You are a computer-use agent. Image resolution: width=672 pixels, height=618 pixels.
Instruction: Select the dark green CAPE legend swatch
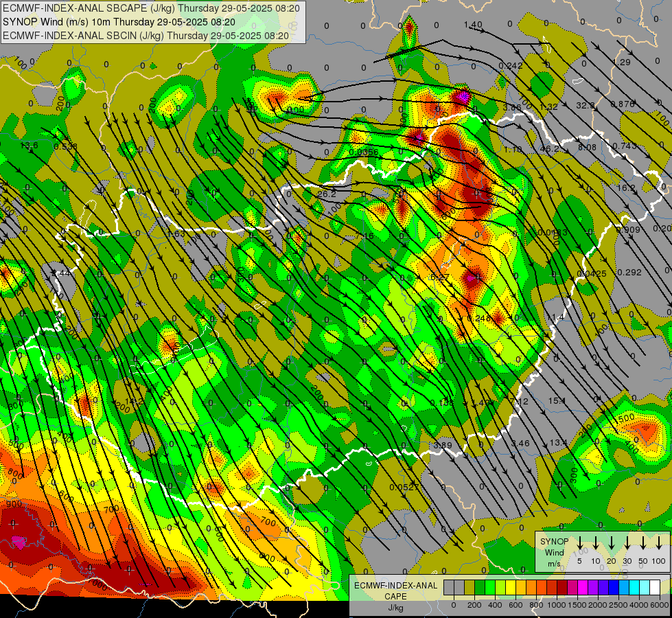(x=480, y=588)
